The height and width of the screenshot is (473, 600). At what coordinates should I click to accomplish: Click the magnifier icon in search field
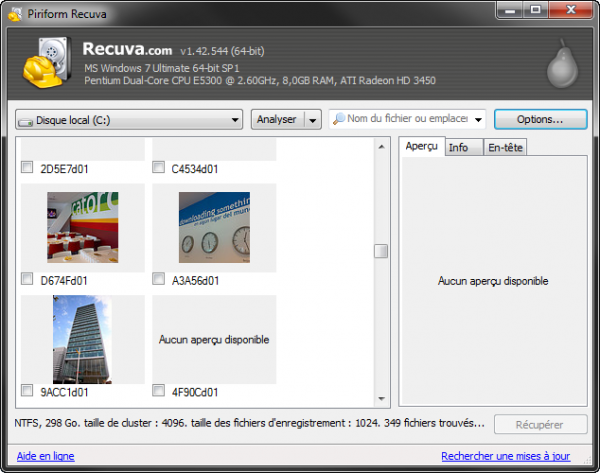(x=340, y=119)
